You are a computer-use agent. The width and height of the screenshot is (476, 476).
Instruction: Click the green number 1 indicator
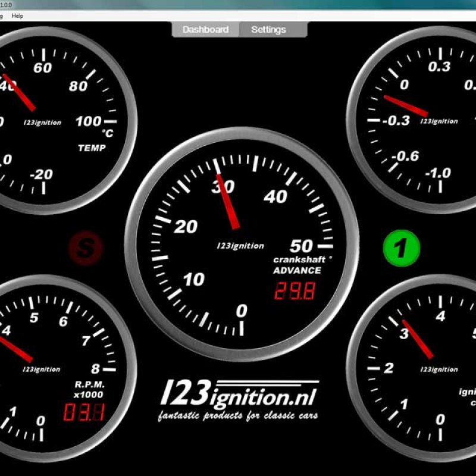click(402, 248)
